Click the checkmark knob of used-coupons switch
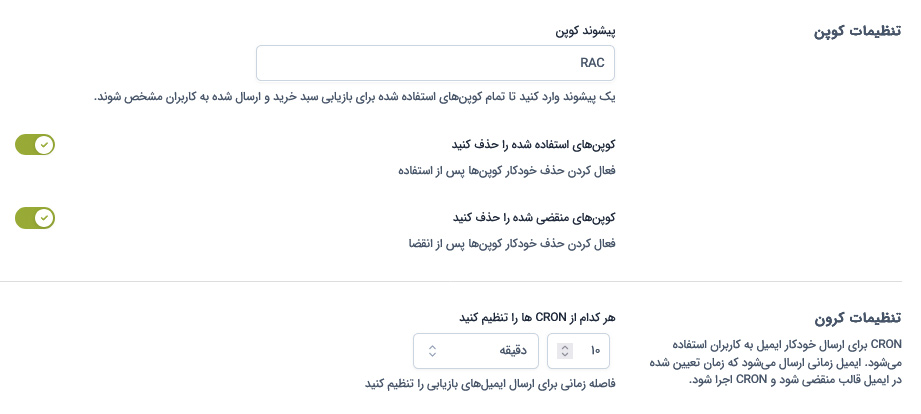The height and width of the screenshot is (414, 921). (x=44, y=144)
